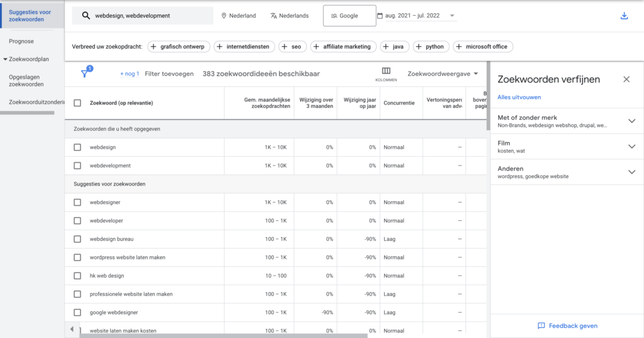644x338 pixels.
Task: Sort by 'Zoekwoord (op relevantie)' header
Action: (121, 103)
